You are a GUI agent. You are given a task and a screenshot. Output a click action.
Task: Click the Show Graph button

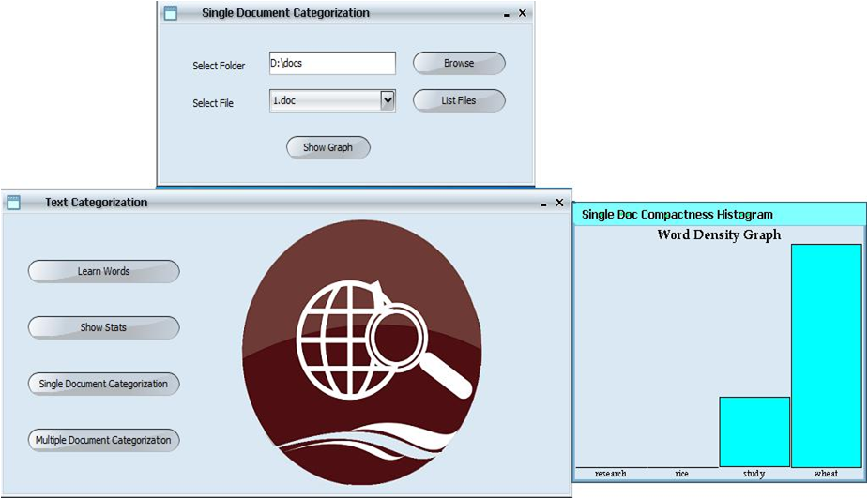pyautogui.click(x=327, y=147)
